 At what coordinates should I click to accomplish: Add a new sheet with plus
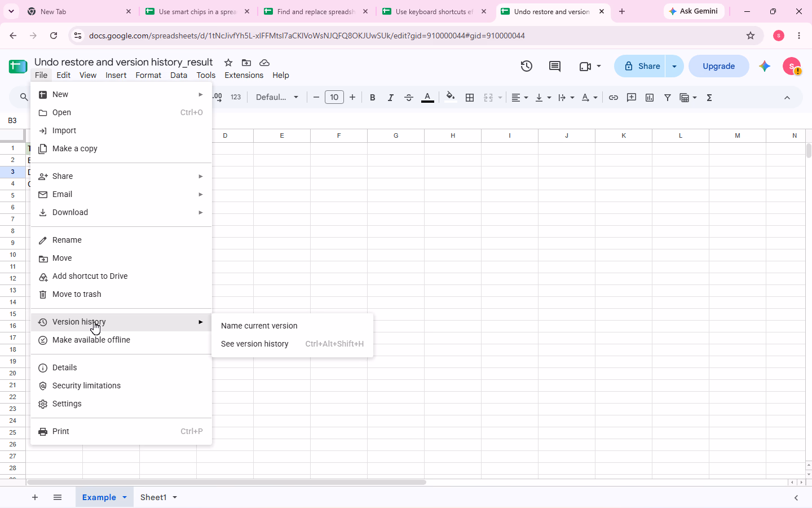click(x=35, y=497)
